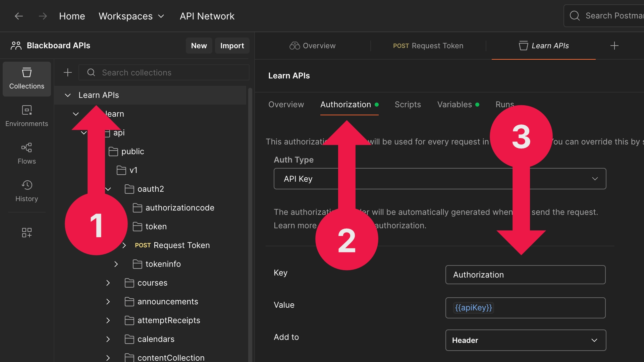Expand the announcements folder
The height and width of the screenshot is (362, 644).
[x=108, y=302]
